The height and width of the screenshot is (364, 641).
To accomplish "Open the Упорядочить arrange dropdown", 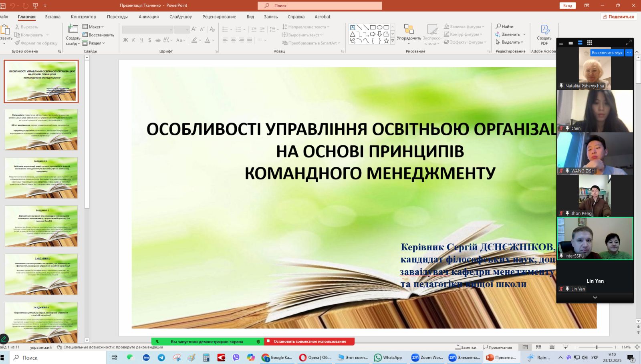I will pyautogui.click(x=409, y=34).
